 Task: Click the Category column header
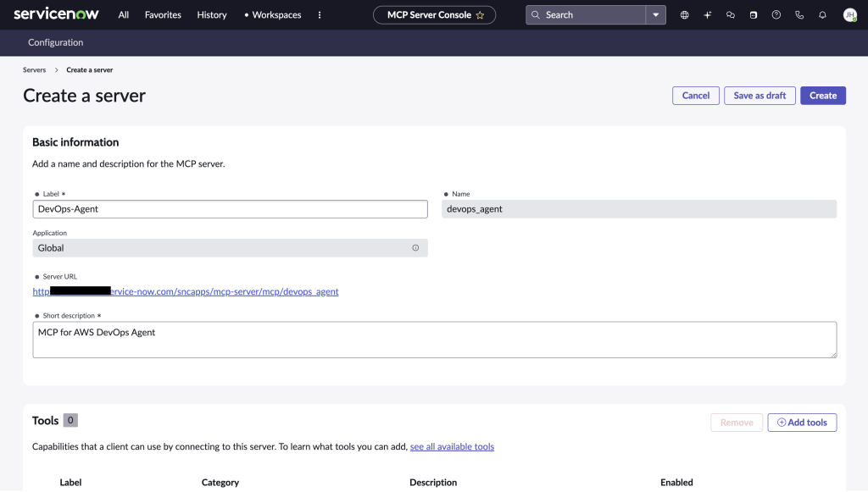point(220,483)
